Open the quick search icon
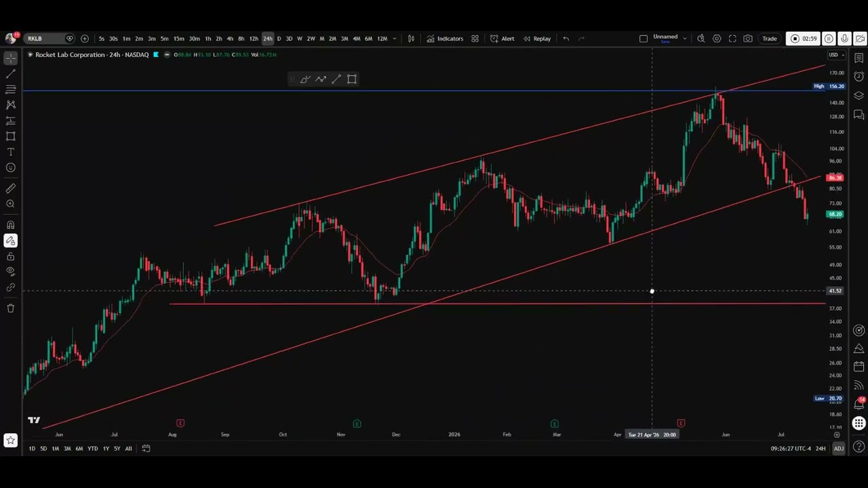The height and width of the screenshot is (488, 868). pyautogui.click(x=701, y=39)
